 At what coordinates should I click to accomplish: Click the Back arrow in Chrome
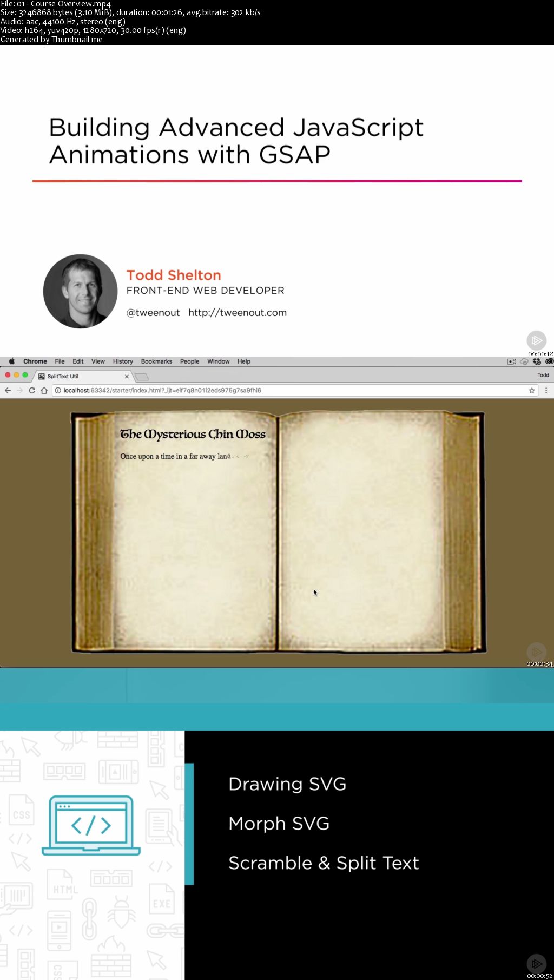(8, 390)
